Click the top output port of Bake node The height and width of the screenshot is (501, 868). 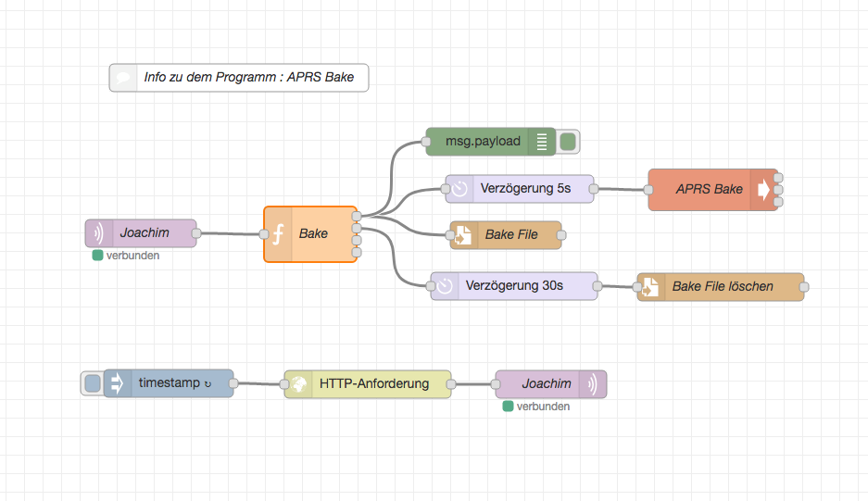coord(357,216)
